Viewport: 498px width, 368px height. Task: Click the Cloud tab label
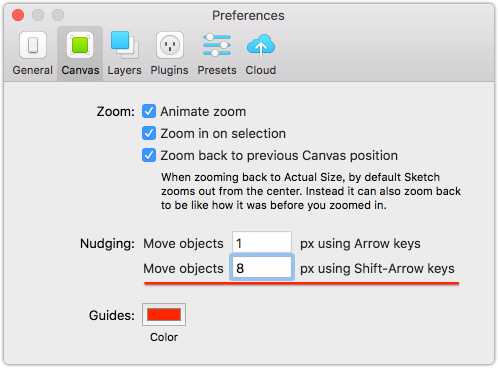(x=261, y=70)
